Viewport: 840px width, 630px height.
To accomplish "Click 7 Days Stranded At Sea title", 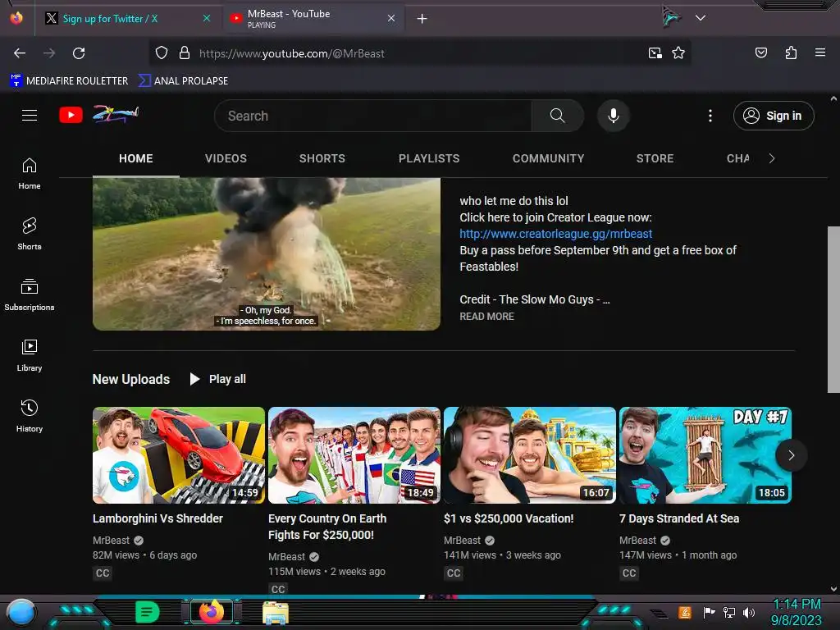I will 679,518.
